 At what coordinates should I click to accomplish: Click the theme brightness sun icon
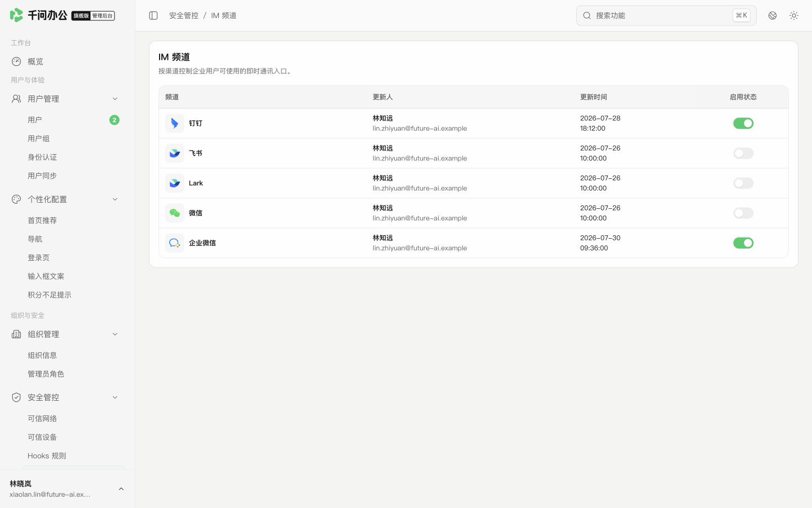coord(794,15)
